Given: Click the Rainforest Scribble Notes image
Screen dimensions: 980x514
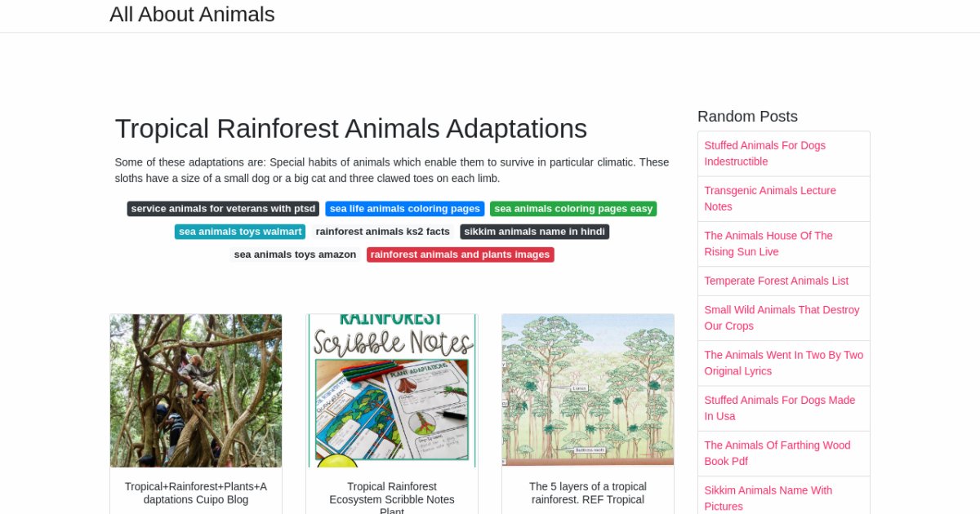Looking at the screenshot, I should [x=392, y=390].
